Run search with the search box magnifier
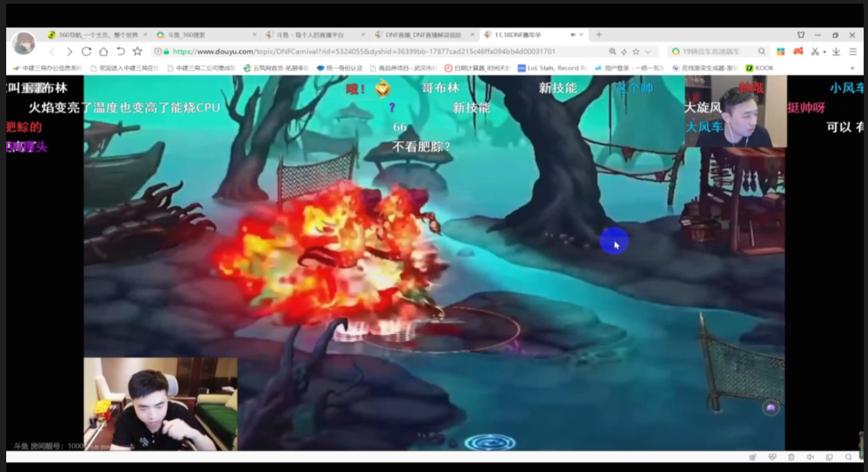 click(762, 51)
